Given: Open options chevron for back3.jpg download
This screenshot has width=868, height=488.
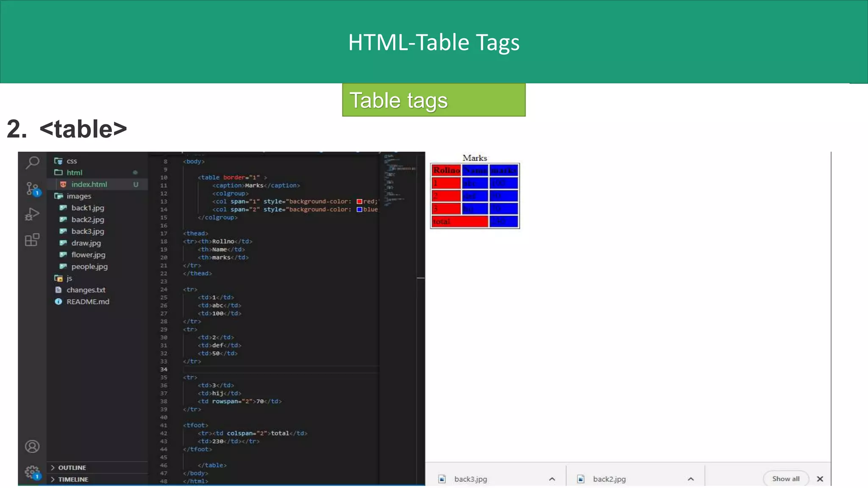Looking at the screenshot, I should coord(552,479).
